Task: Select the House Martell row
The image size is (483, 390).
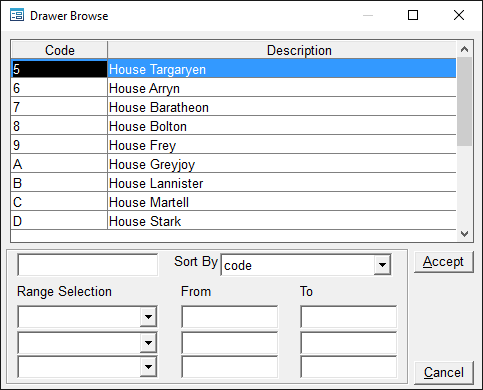Action: (234, 202)
